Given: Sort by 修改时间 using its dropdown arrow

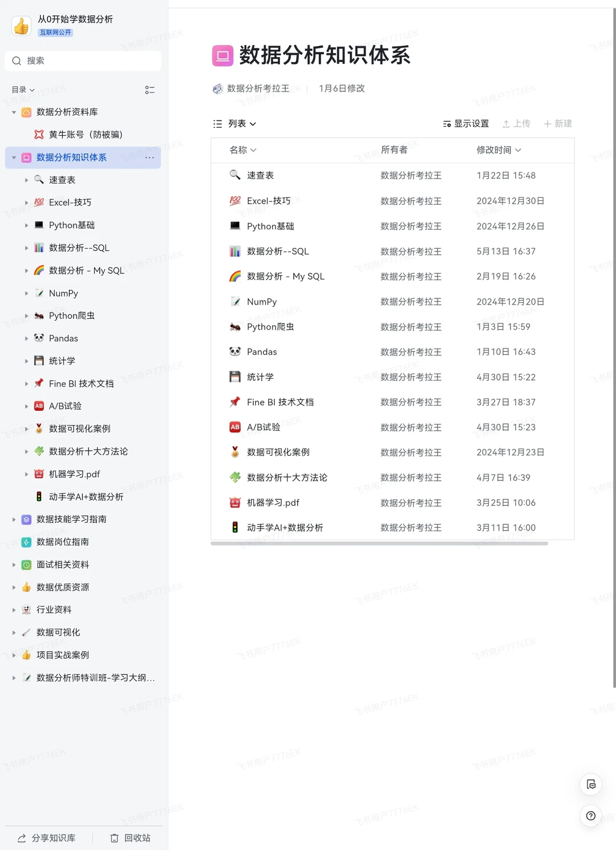Looking at the screenshot, I should pos(518,150).
